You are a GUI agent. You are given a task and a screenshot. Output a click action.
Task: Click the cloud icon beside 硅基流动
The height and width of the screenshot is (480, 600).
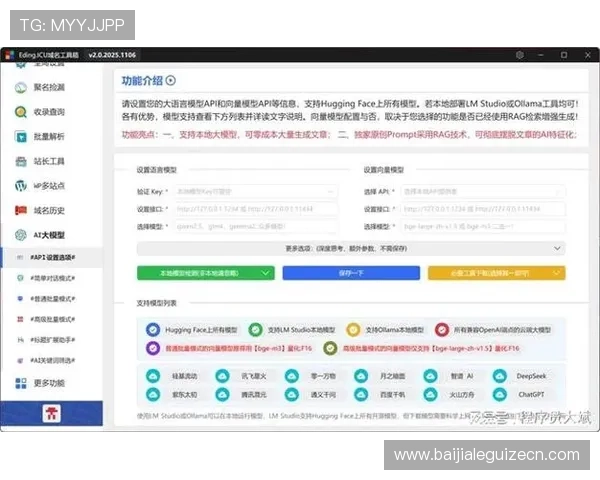pyautogui.click(x=153, y=376)
